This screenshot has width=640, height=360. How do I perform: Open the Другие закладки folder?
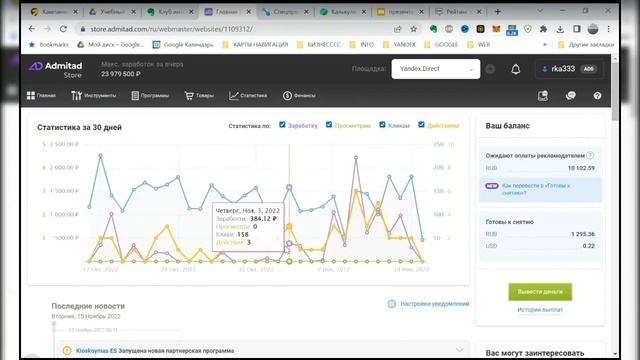click(586, 44)
